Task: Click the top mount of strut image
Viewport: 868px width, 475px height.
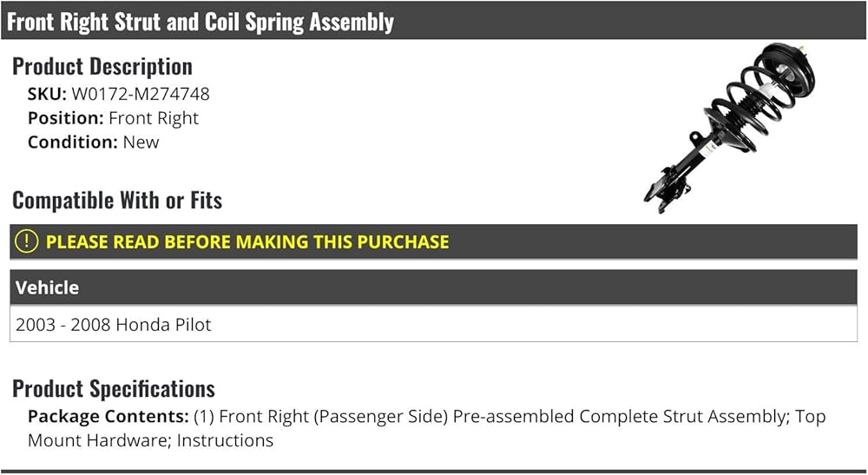Action: pos(788,69)
